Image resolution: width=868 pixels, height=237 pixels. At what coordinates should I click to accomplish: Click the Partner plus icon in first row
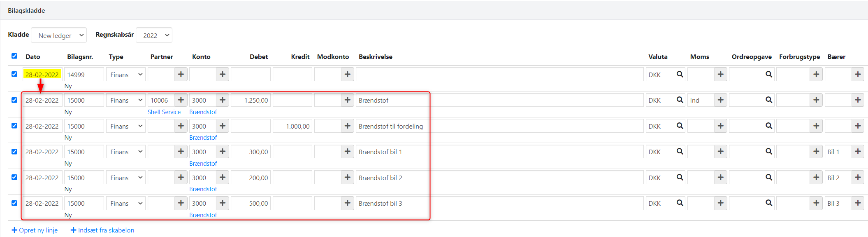[181, 75]
